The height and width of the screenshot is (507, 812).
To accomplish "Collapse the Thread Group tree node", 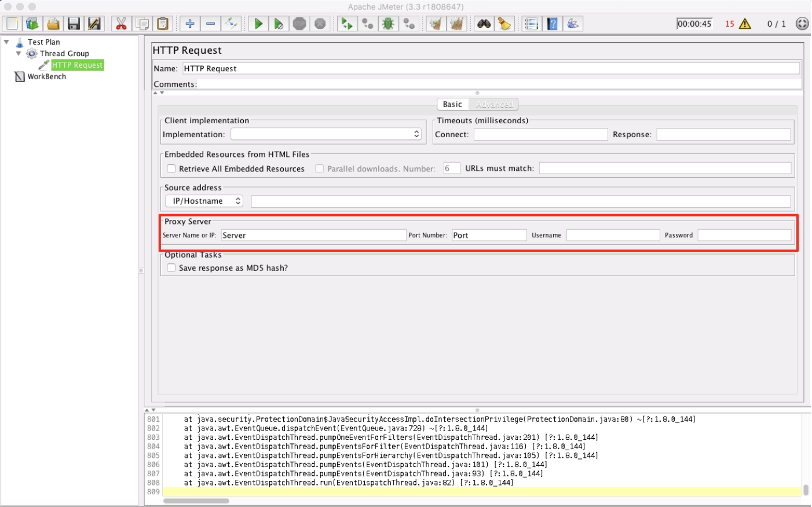I will tap(19, 53).
